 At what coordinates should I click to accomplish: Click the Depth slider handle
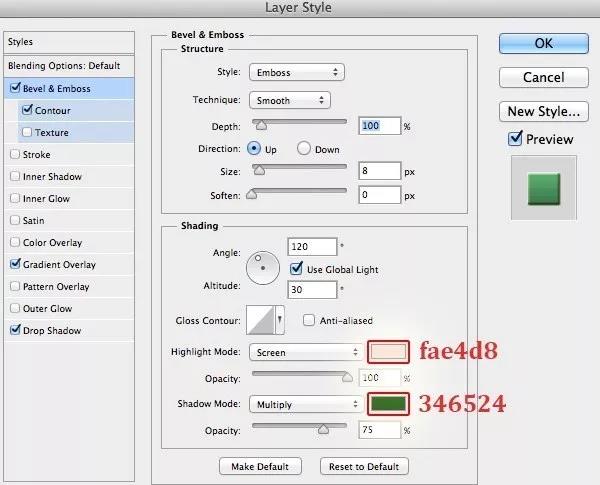tap(261, 125)
